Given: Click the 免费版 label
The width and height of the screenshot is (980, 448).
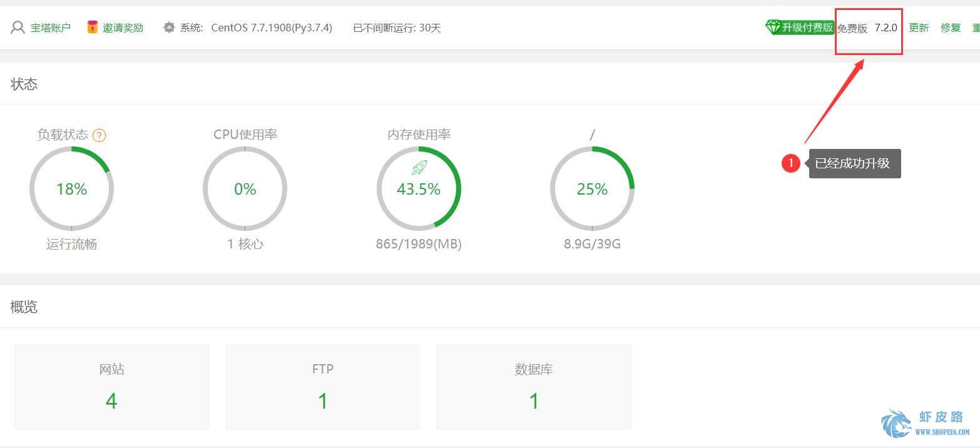Looking at the screenshot, I should click(852, 28).
